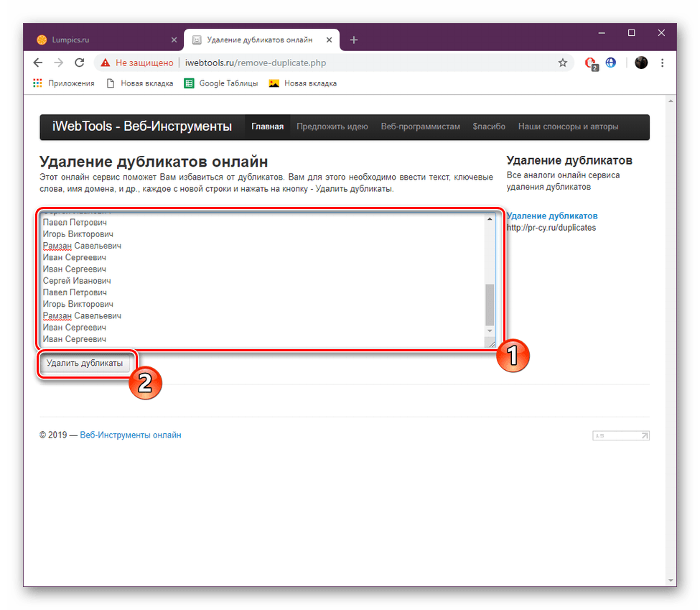
Task: Click the $пасибо navigation item
Action: tap(489, 126)
